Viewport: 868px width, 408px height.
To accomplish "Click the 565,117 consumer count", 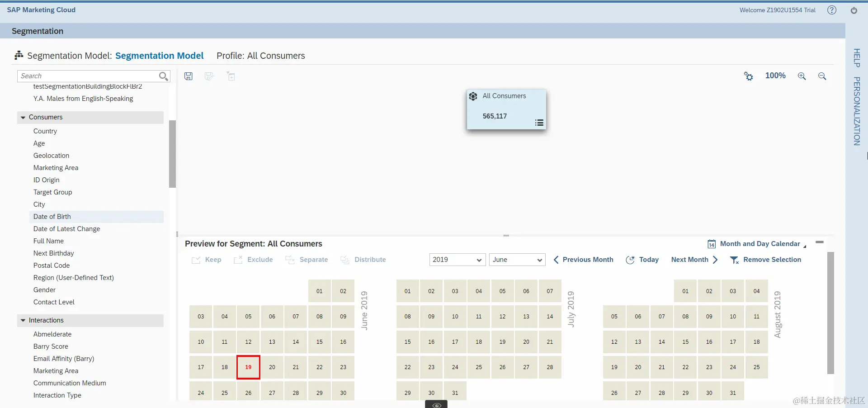I will point(495,116).
